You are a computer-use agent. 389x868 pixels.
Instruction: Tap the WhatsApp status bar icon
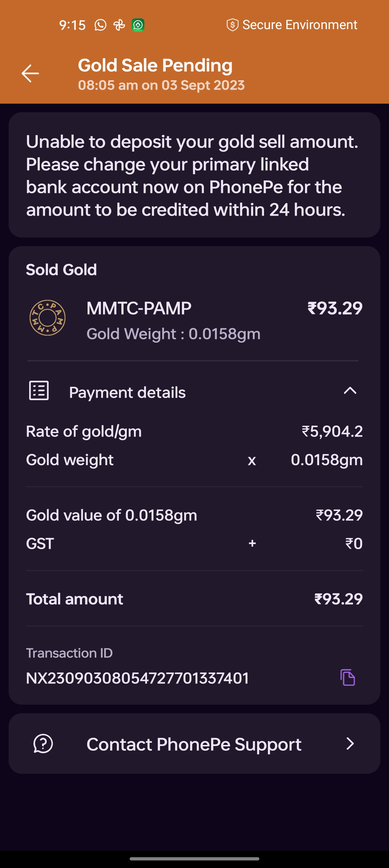point(100,25)
